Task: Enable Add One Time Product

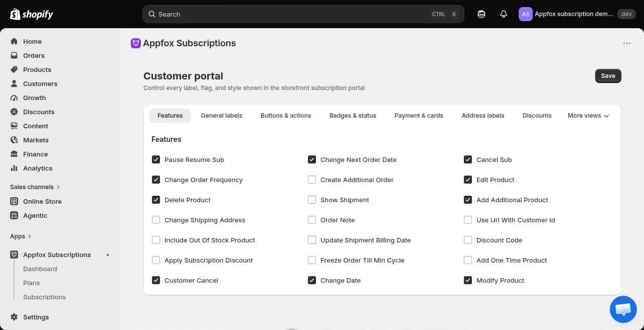Action: coord(468,260)
